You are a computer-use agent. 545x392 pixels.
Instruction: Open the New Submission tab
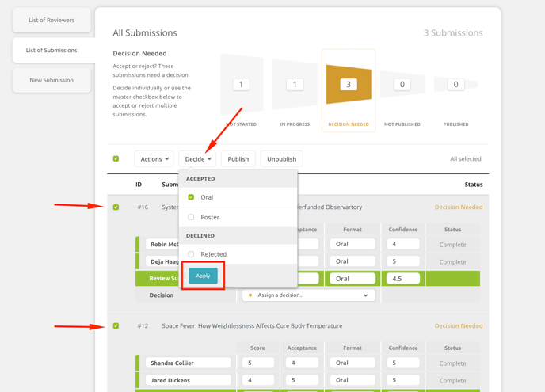51,80
